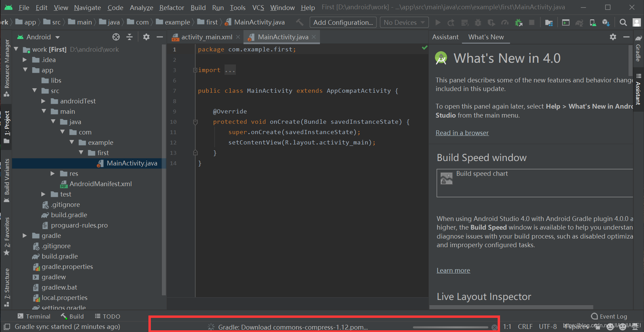
Task: Expand the gradle folder arrow
Action: point(25,235)
